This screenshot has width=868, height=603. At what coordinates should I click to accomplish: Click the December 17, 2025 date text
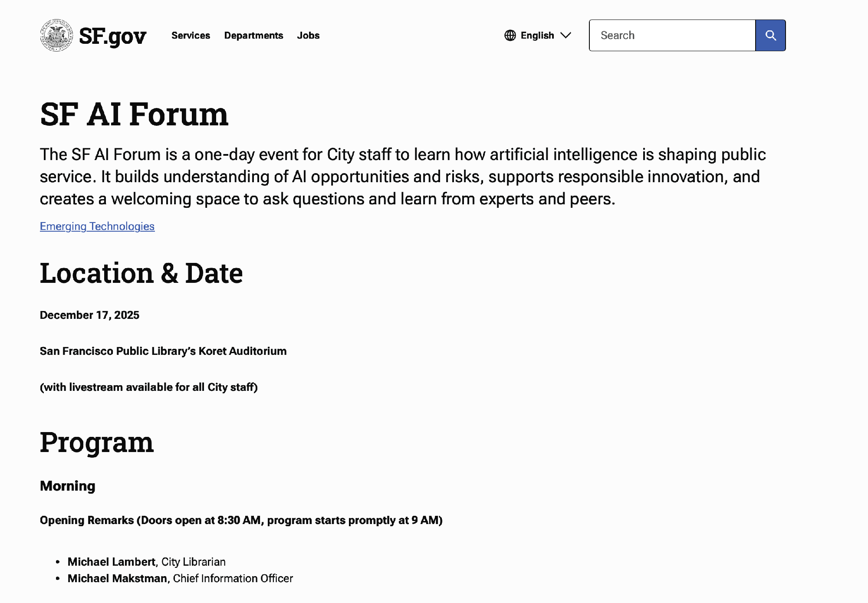pos(89,315)
